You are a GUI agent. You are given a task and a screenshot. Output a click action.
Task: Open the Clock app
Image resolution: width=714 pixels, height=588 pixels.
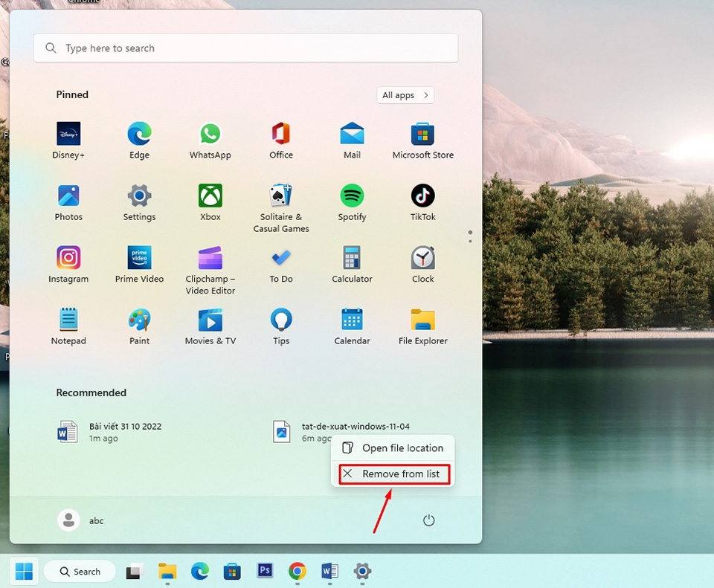click(x=423, y=265)
